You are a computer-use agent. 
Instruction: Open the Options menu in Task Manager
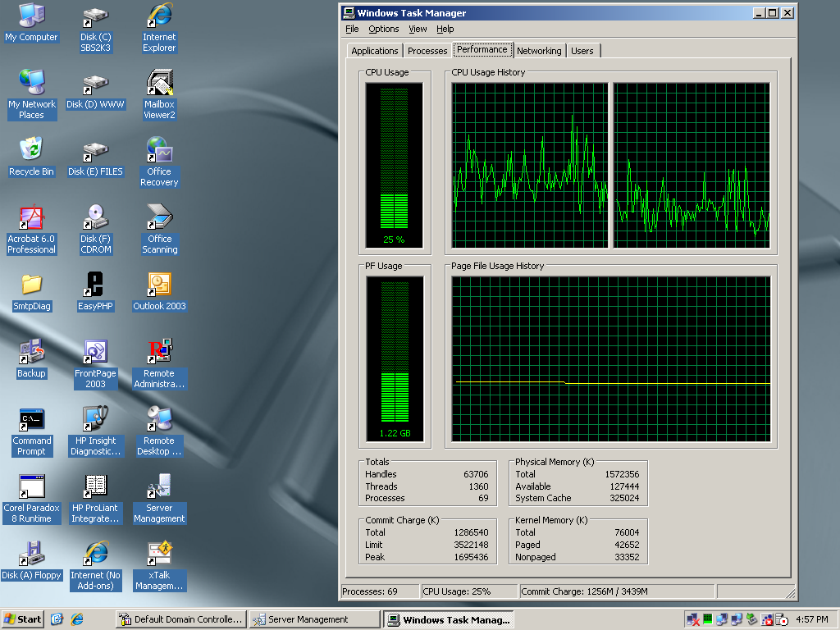pos(384,29)
